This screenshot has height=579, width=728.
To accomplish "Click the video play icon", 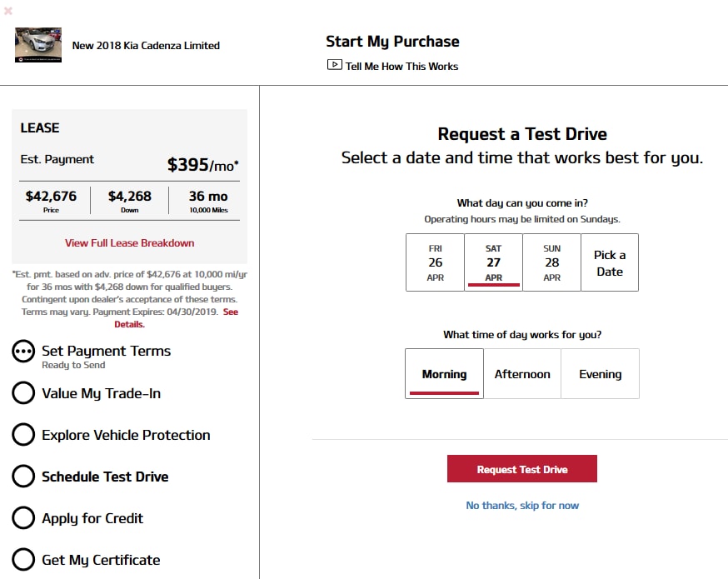I will [x=334, y=64].
